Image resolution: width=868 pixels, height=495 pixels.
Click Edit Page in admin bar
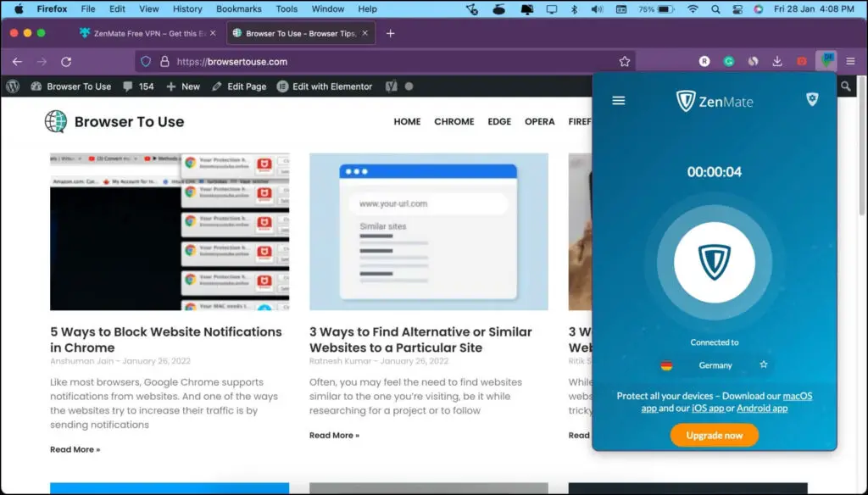click(x=239, y=86)
